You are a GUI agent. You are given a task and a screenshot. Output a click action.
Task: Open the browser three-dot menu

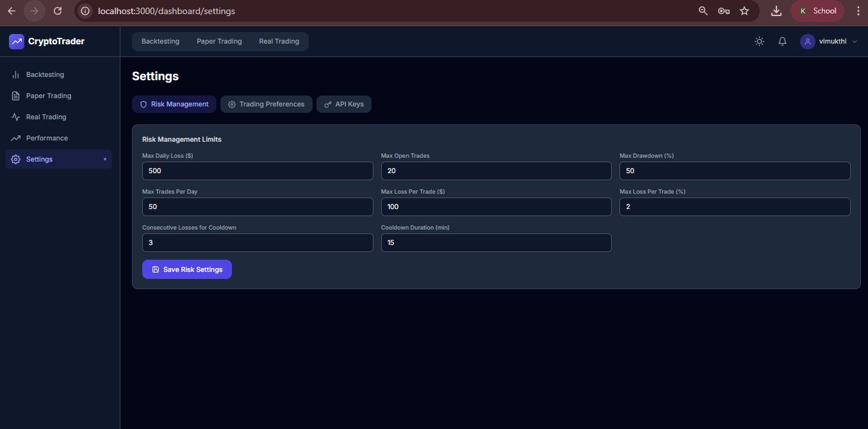click(858, 11)
